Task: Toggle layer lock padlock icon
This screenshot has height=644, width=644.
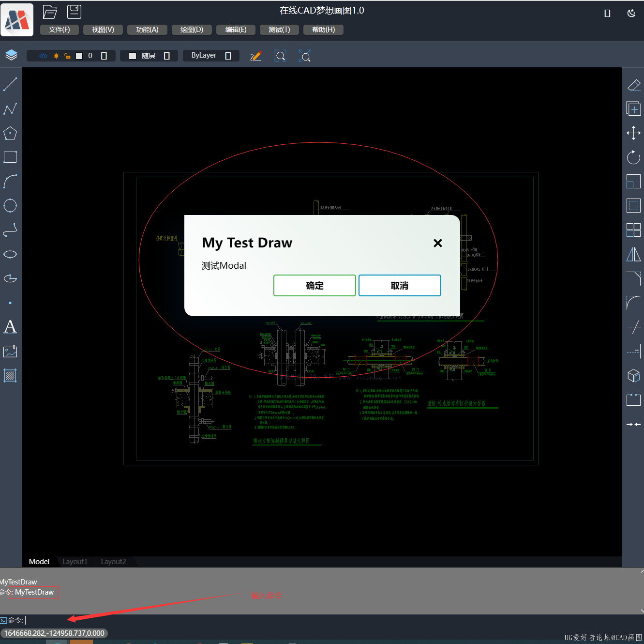Action: click(x=67, y=56)
